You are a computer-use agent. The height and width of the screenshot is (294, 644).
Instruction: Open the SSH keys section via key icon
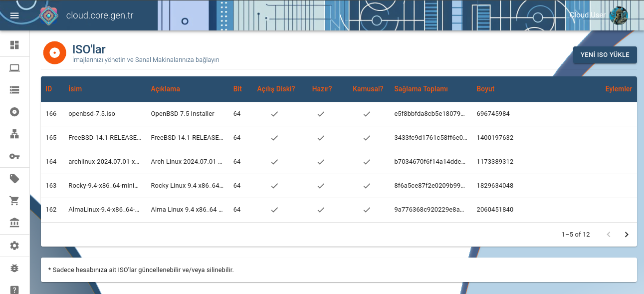tap(14, 156)
